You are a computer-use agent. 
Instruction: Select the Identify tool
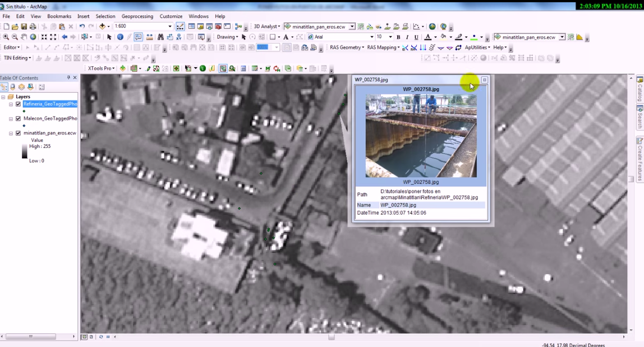(120, 37)
